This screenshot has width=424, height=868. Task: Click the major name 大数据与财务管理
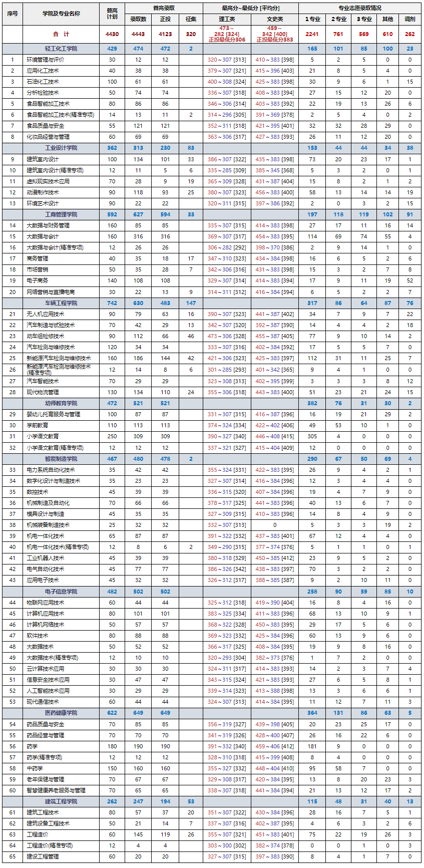tap(48, 225)
